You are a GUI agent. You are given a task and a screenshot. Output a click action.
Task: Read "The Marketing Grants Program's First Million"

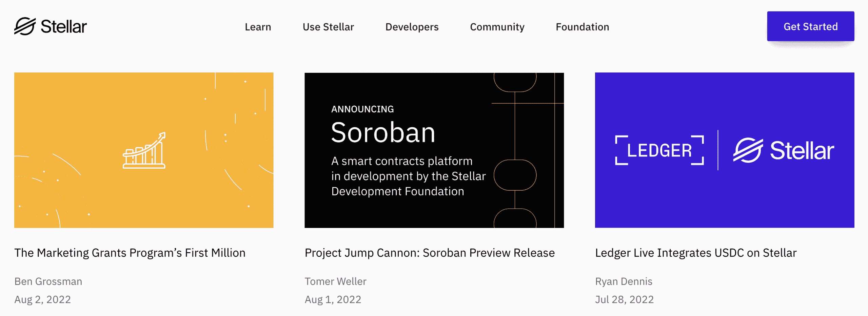[130, 253]
